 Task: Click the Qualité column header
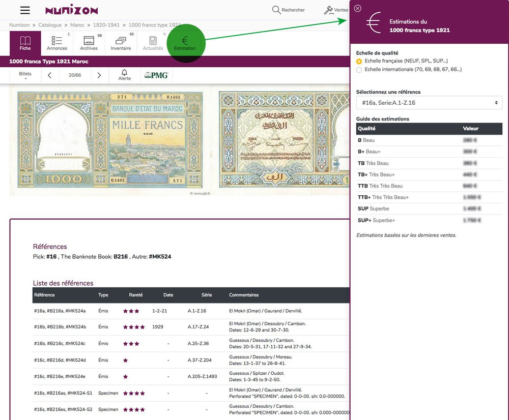366,129
